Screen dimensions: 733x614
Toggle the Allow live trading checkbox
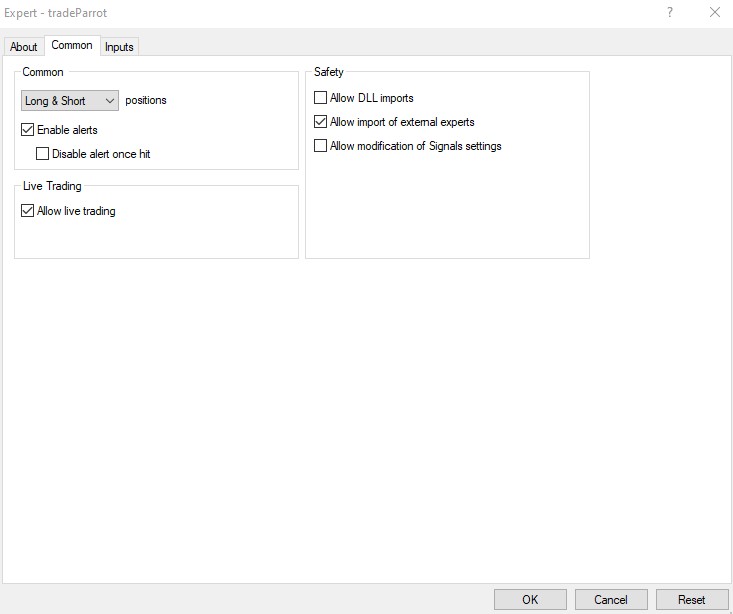click(x=28, y=211)
